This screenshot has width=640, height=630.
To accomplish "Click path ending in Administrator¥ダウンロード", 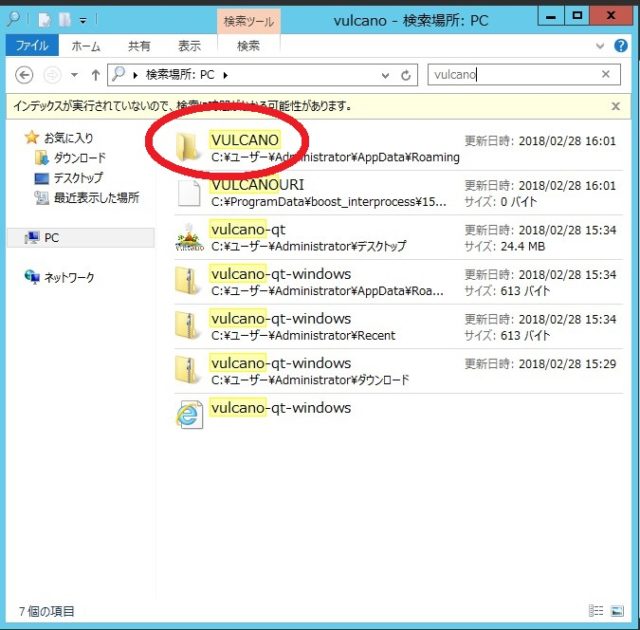I will click(310, 380).
